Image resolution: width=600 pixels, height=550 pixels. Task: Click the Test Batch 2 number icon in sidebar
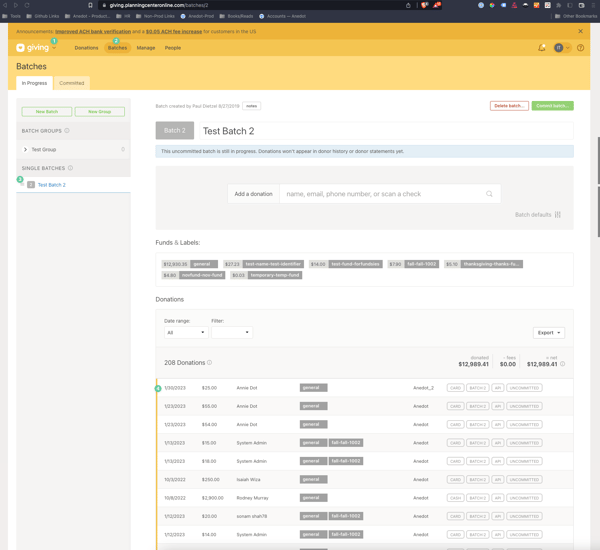31,184
